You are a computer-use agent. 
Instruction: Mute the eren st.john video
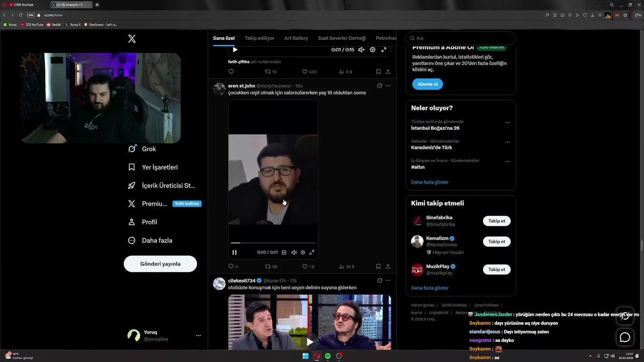click(x=294, y=252)
